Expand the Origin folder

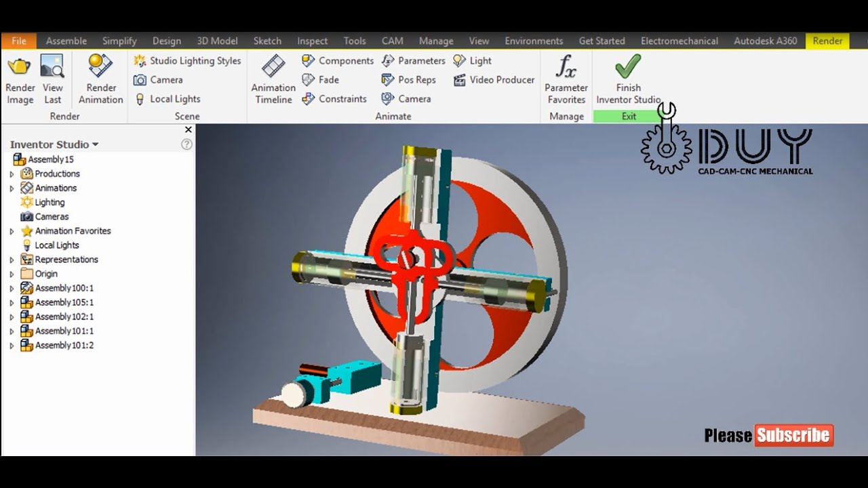click(12, 274)
